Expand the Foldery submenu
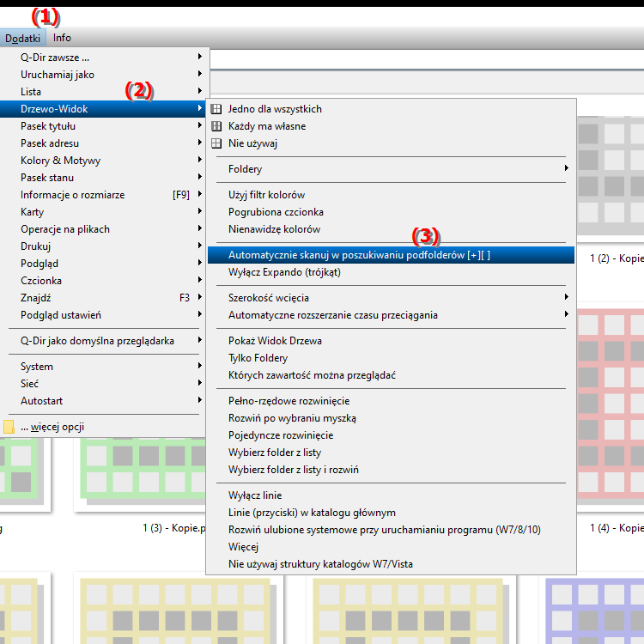Screen dimensions: 644x644 coord(391,169)
